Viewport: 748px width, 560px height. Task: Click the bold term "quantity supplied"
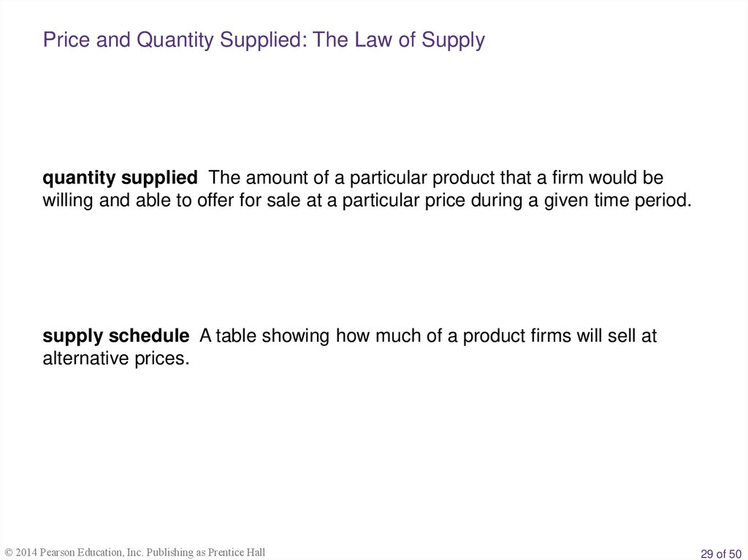pos(120,178)
